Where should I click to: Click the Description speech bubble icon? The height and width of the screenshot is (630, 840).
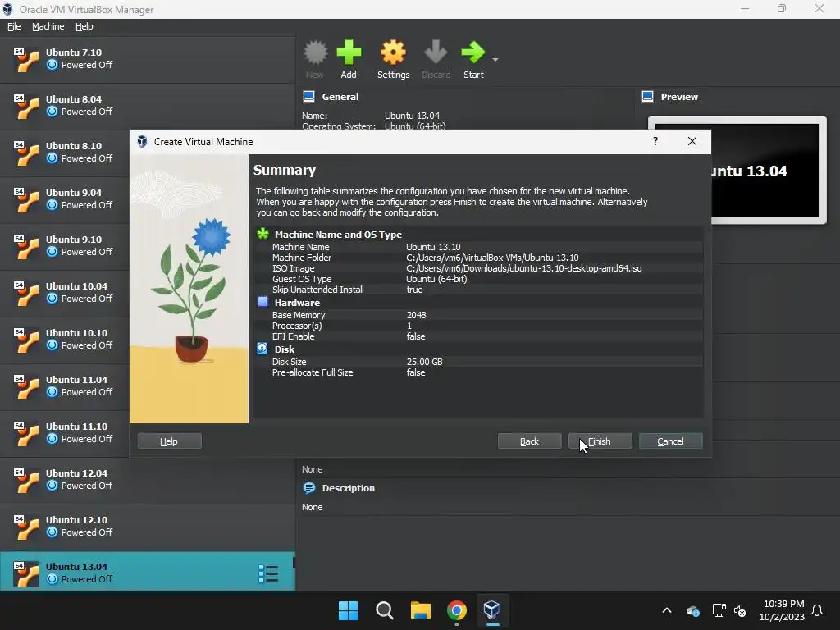coord(309,488)
